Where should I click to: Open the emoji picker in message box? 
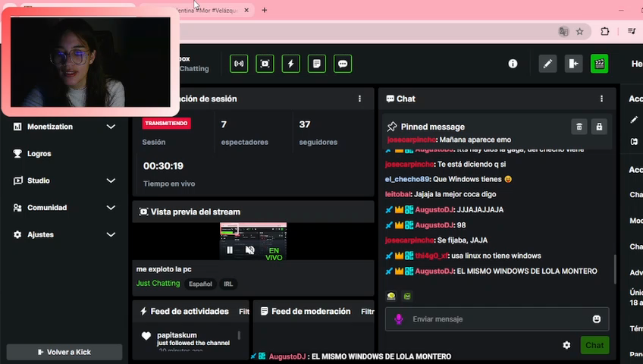[597, 319]
